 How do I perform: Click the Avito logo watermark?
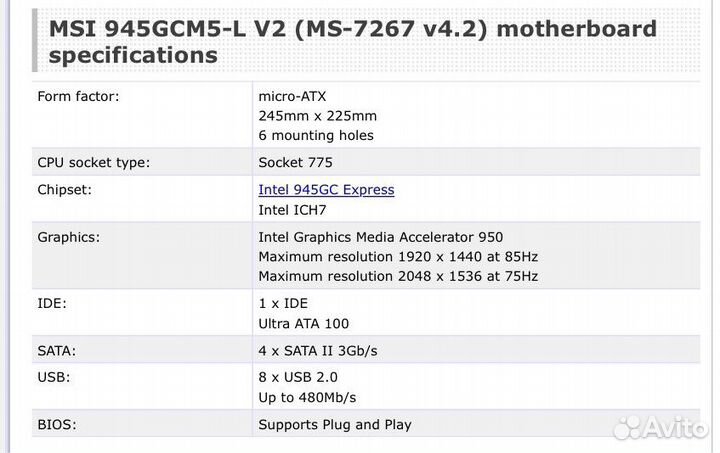pyautogui.click(x=658, y=428)
